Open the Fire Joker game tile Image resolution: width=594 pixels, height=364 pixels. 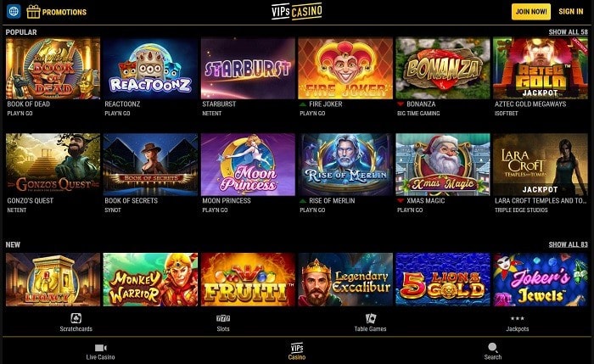[345, 68]
